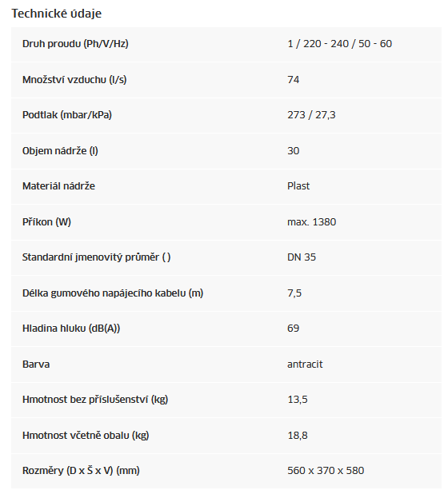Select the Hmotnost včetně obalu (kg) label
The image size is (448, 498).
point(86,436)
